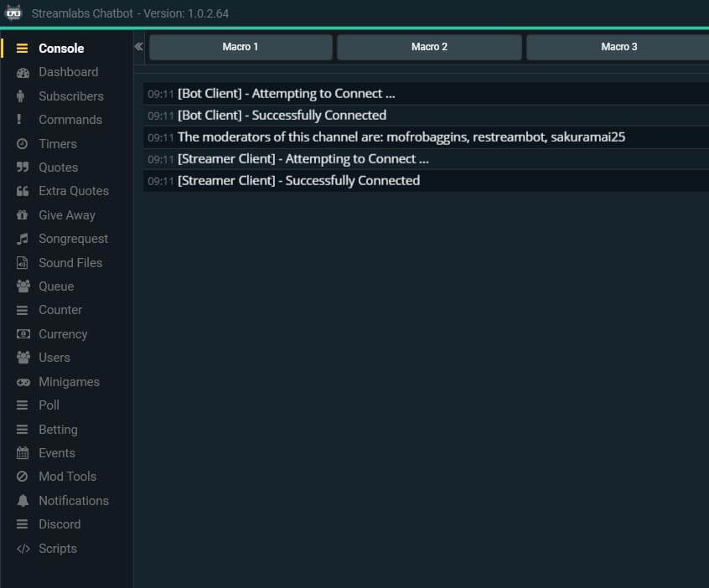The image size is (709, 588).
Task: Open Mod Tools section
Action: click(66, 477)
